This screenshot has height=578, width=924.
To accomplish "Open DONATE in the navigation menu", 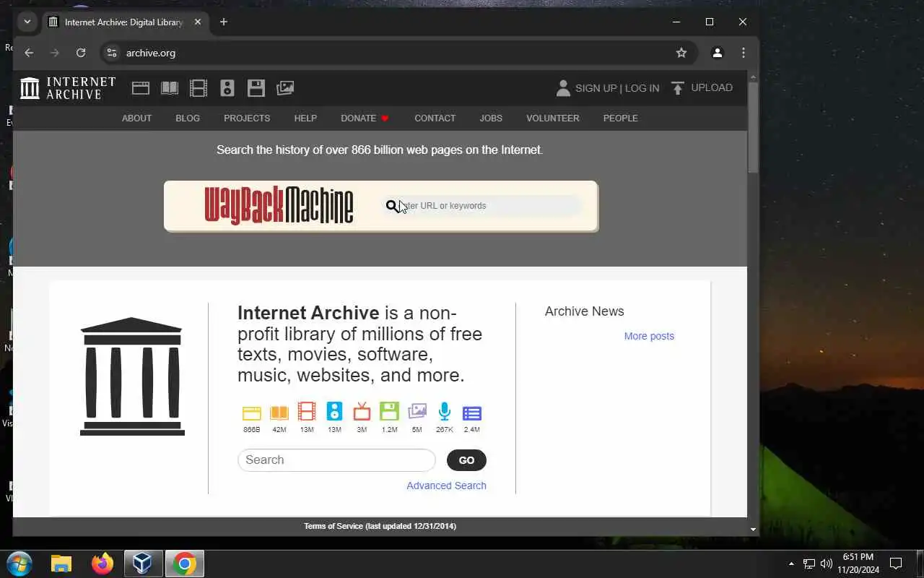I will 365,118.
